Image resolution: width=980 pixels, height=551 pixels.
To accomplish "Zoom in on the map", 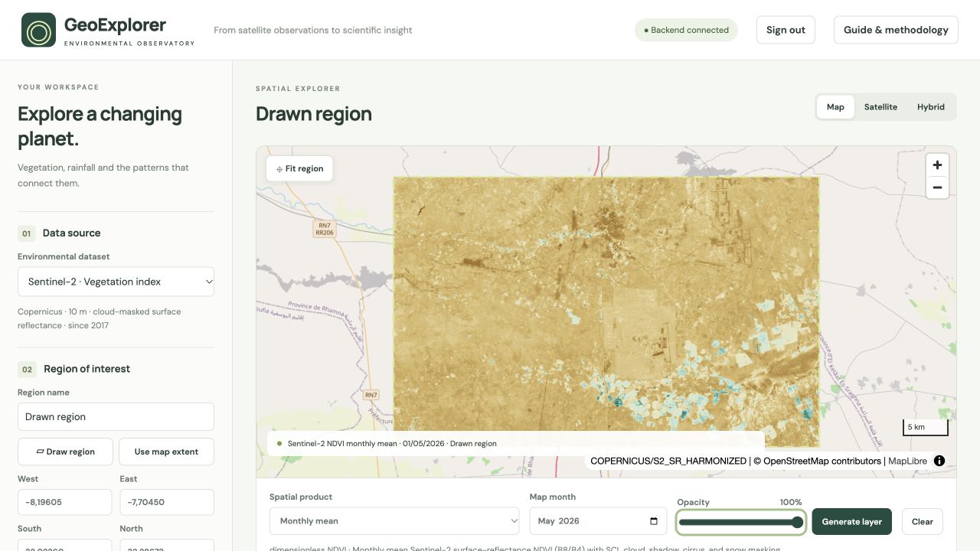I will (x=937, y=165).
